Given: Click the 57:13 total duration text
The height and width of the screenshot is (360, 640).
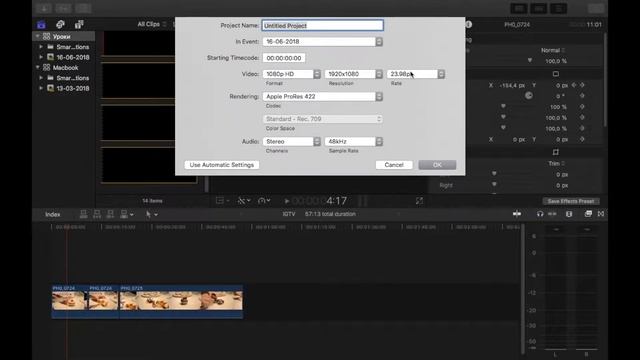Looking at the screenshot, I should coord(330,214).
